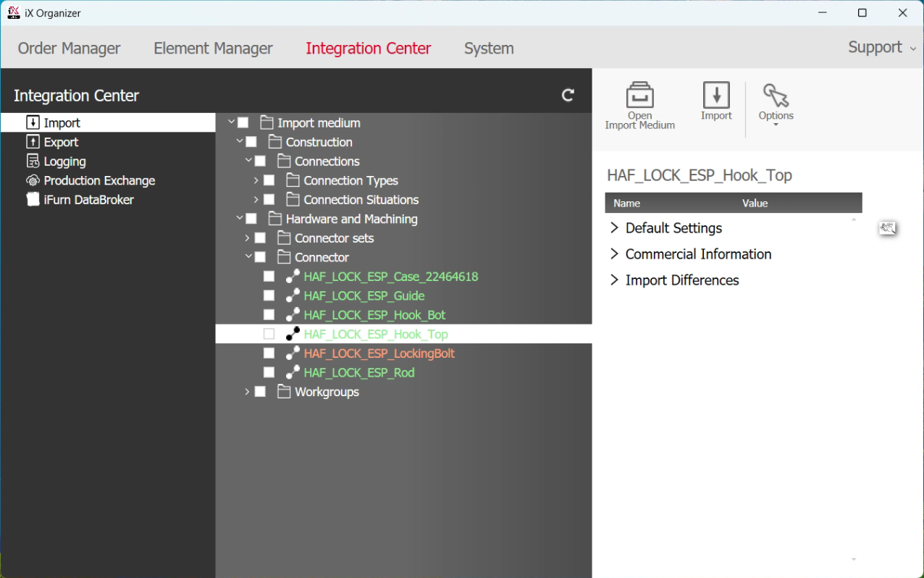Check the Connector folder checkbox
The image size is (924, 578).
click(260, 257)
